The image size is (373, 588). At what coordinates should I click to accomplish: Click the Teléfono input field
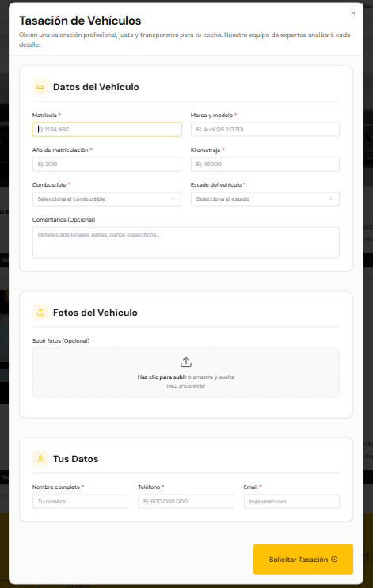point(186,502)
